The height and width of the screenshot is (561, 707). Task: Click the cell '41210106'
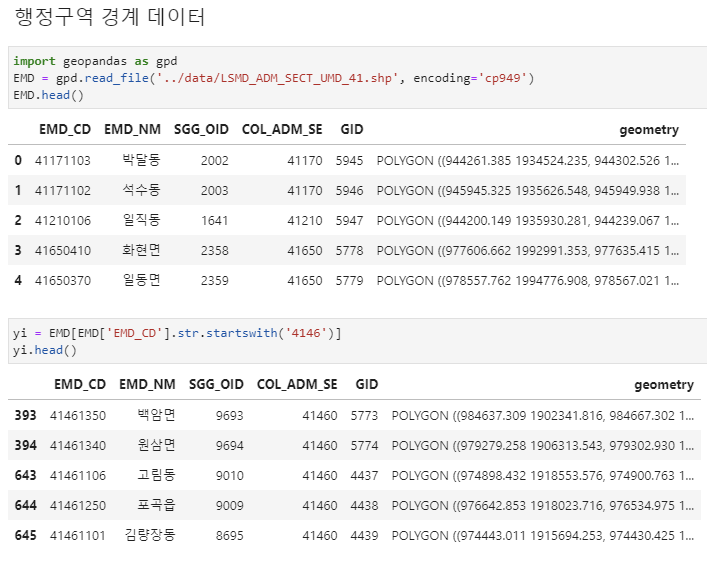[x=63, y=221]
